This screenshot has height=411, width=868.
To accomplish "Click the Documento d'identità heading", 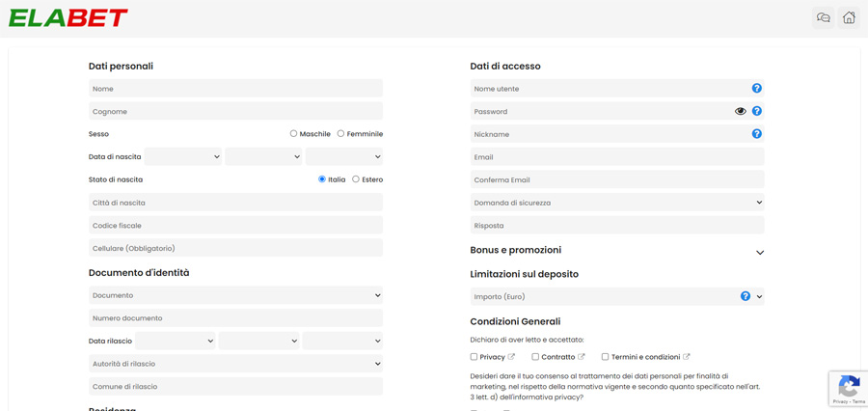I will pyautogui.click(x=139, y=272).
